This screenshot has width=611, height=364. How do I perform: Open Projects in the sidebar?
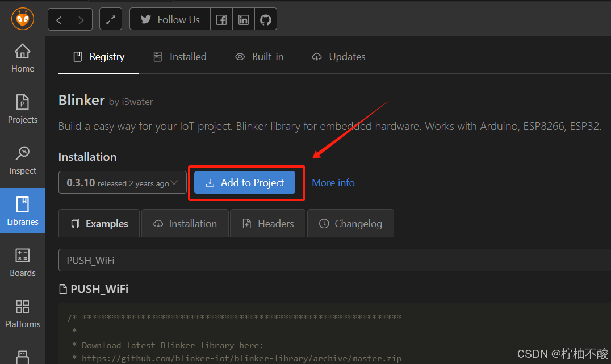[x=23, y=109]
